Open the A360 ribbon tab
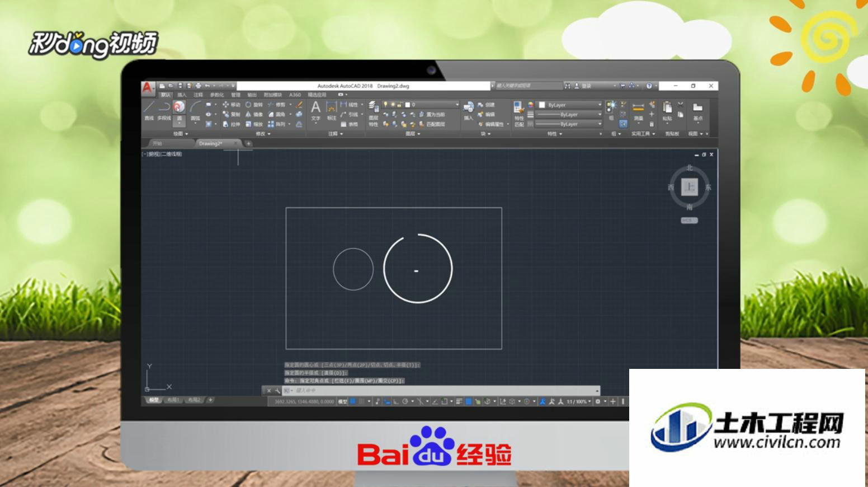The height and width of the screenshot is (487, 868). [295, 95]
